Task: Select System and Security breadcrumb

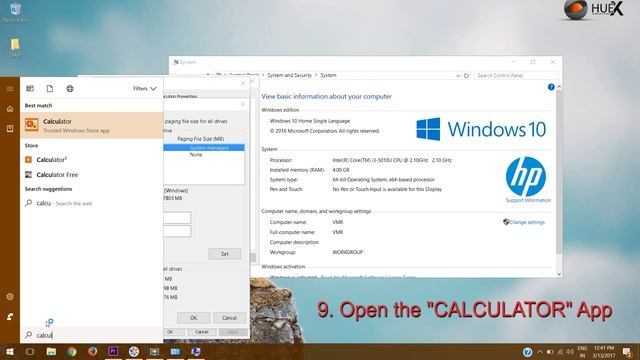Action: pos(289,75)
